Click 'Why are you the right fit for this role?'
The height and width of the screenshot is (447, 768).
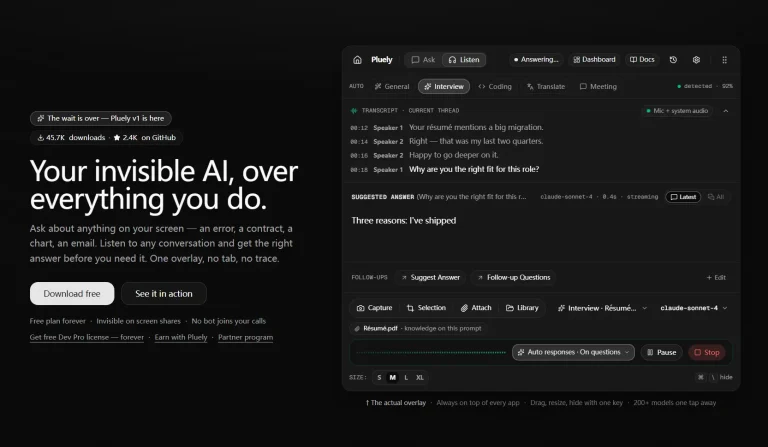pyautogui.click(x=474, y=169)
